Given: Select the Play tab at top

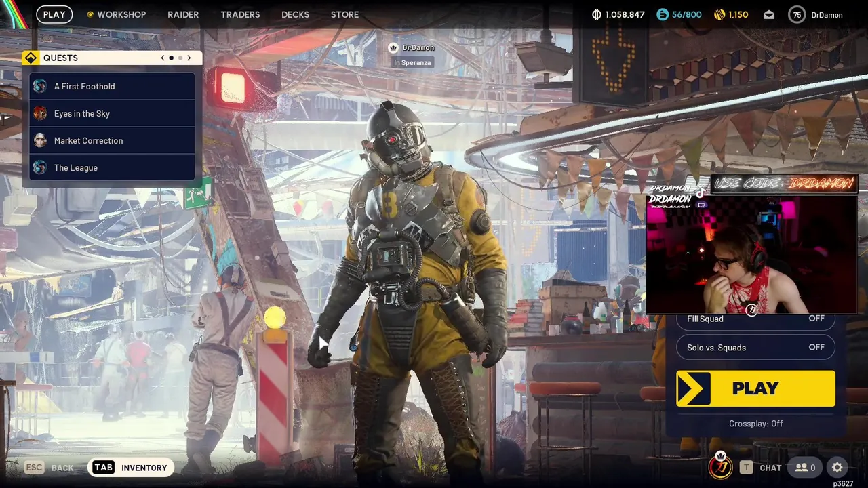Looking at the screenshot, I should [54, 14].
